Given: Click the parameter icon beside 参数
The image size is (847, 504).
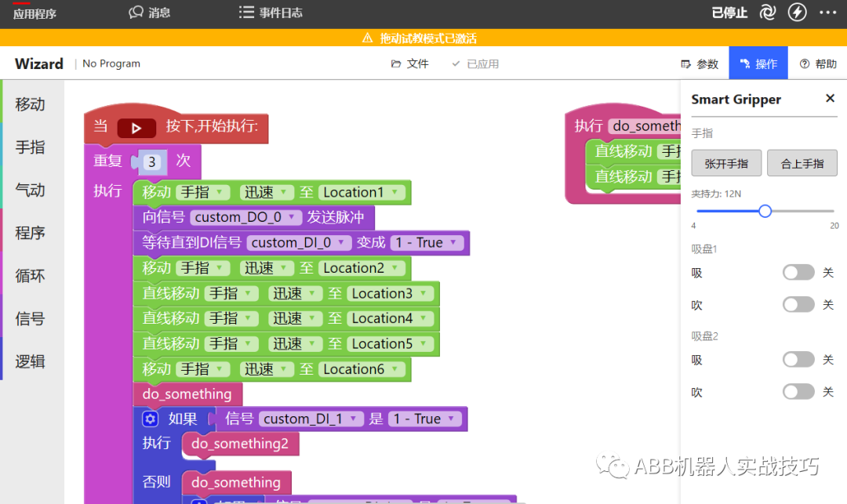Looking at the screenshot, I should coord(685,63).
